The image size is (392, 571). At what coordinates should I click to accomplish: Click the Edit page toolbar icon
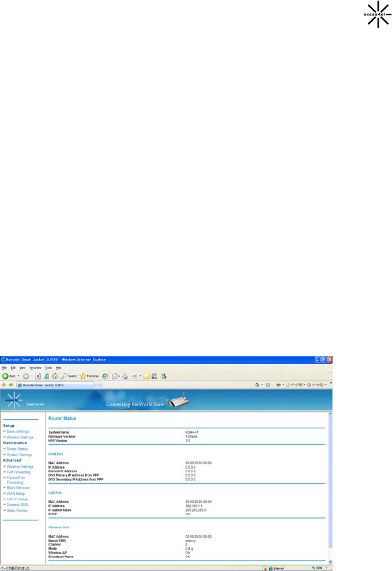coord(134,376)
